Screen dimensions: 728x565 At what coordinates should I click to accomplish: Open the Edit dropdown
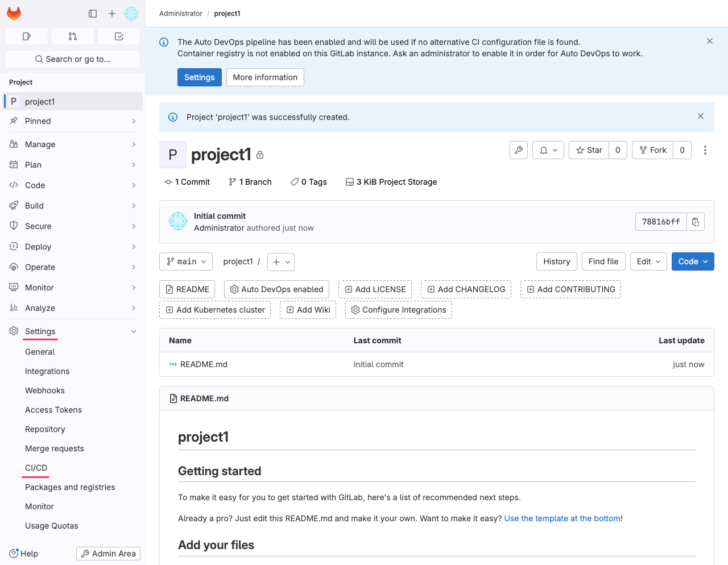click(648, 261)
